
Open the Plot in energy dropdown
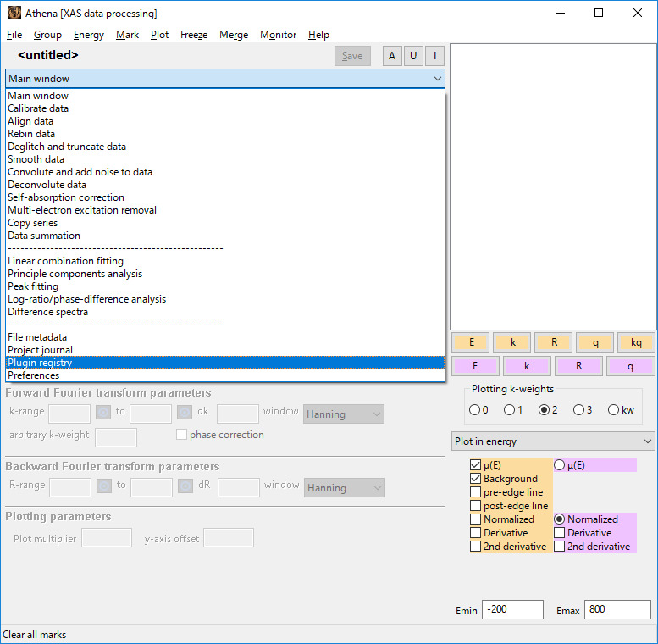553,441
